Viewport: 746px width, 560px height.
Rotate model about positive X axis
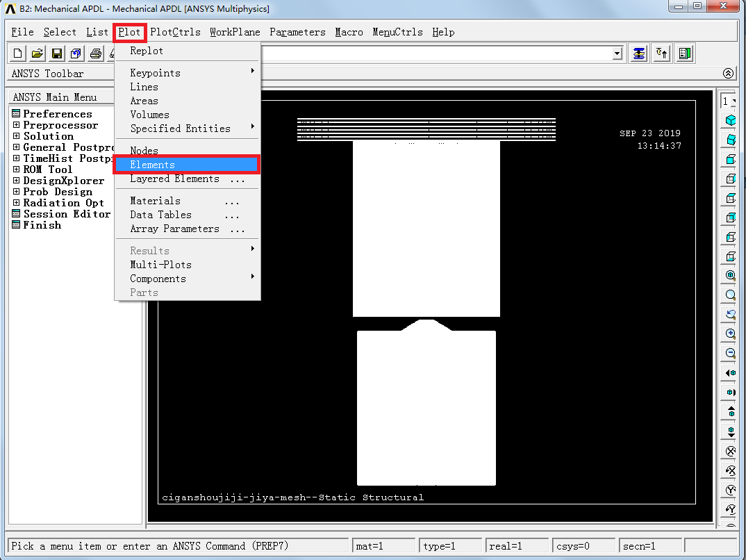click(x=730, y=470)
